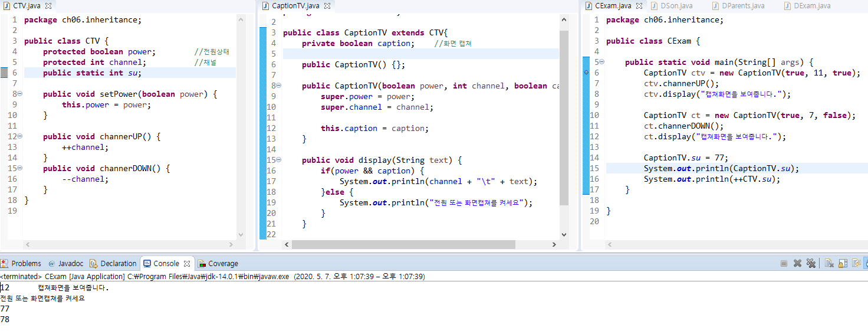
Task: Click 'protected boolean power;' line in CTV.java
Action: (x=99, y=51)
